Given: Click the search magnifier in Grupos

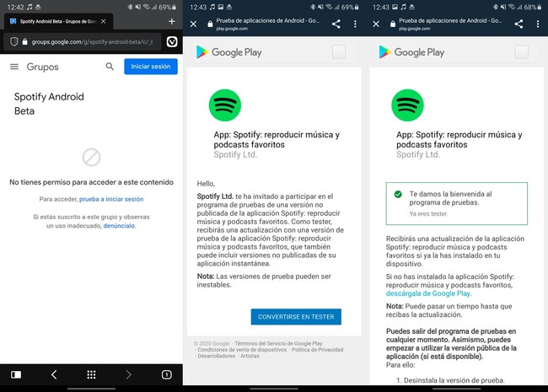Looking at the screenshot, I should point(110,67).
